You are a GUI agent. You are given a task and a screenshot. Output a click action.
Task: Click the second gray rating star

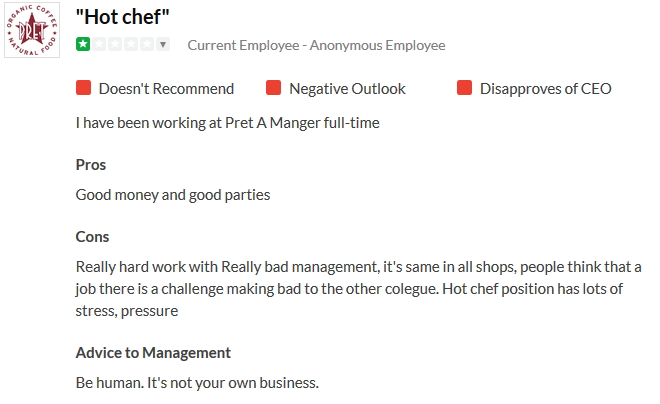coord(101,45)
